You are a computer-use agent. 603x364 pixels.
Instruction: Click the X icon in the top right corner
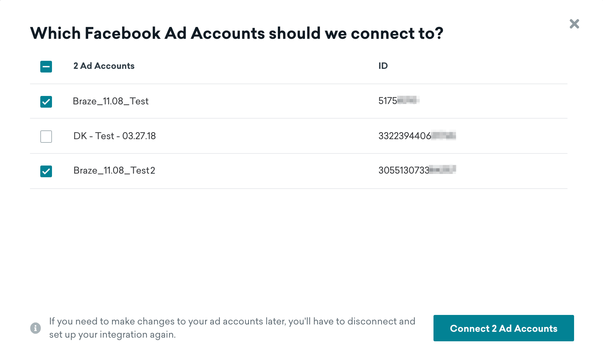574,23
